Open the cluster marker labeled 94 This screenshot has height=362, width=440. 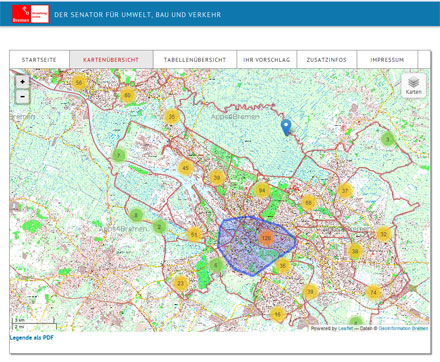(x=262, y=190)
